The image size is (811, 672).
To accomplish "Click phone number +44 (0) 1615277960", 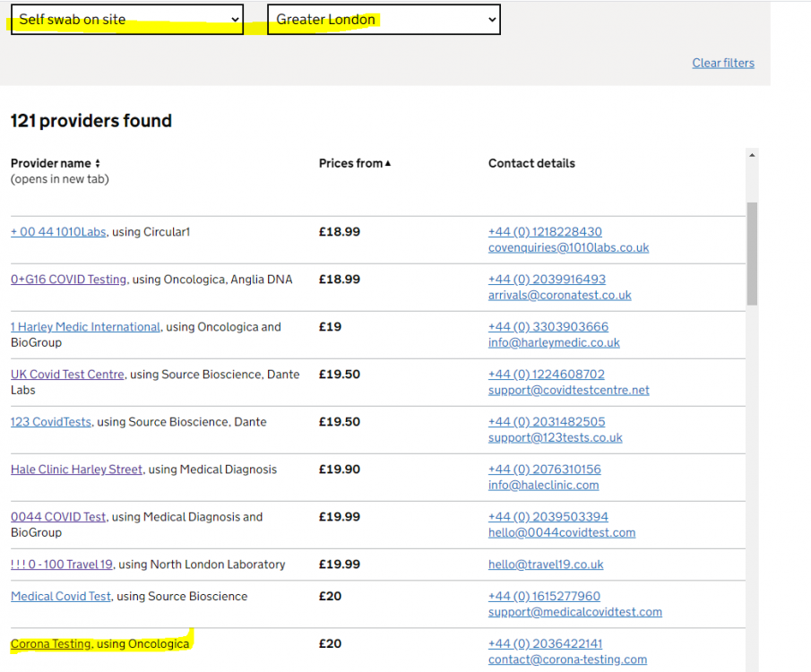I will pos(544,597).
